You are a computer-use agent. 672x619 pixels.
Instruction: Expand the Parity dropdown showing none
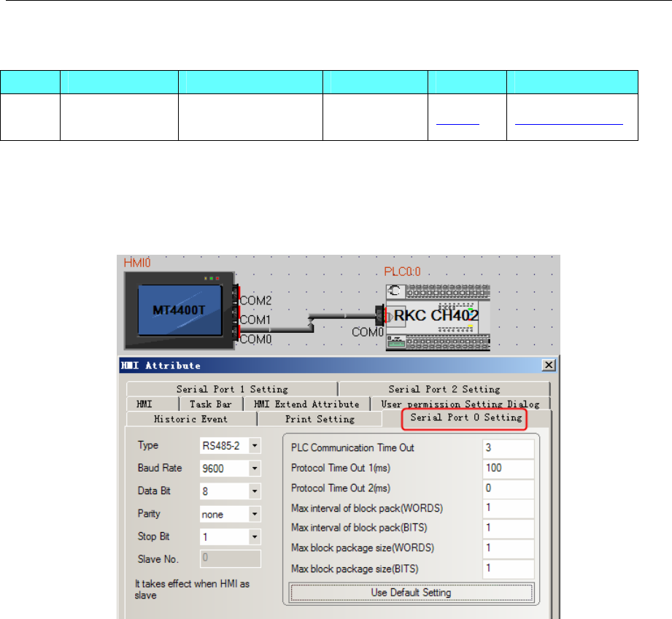coord(255,514)
